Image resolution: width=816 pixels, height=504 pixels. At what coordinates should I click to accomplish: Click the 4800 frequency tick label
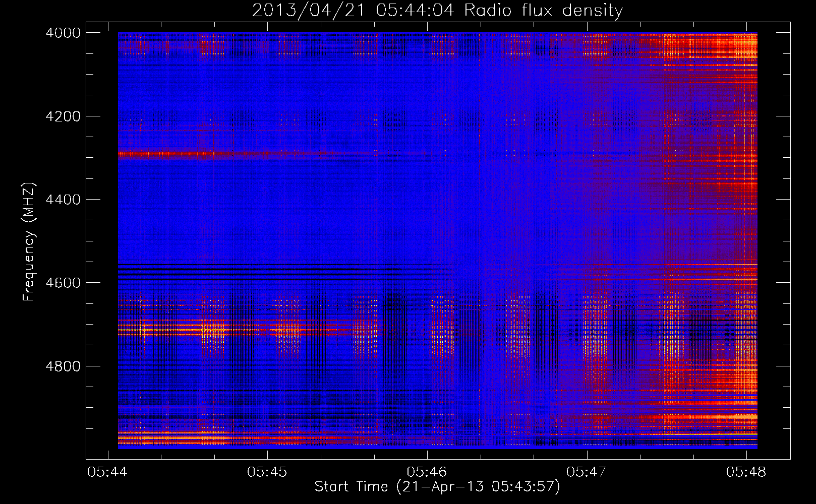coord(63,366)
